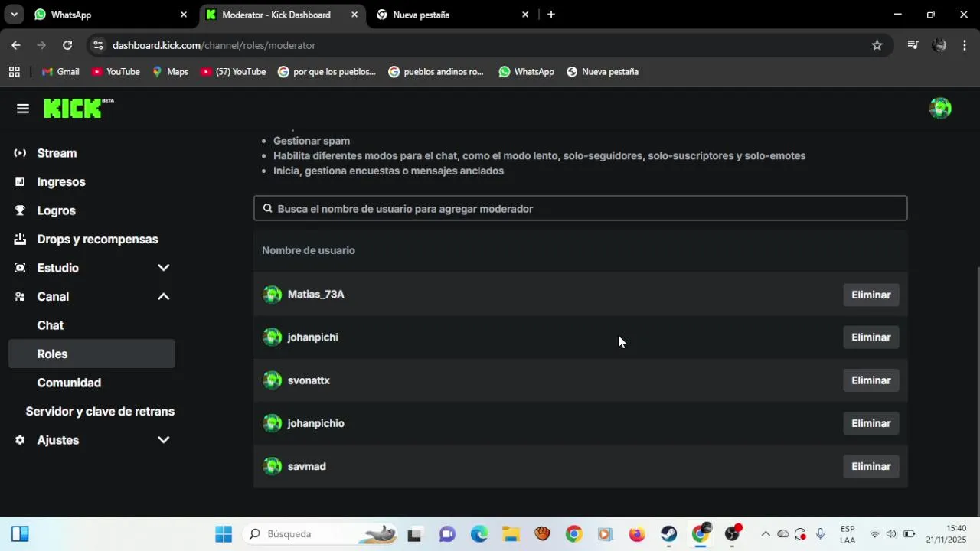Screen dimensions: 980x551
Task: Remove moderator svonattx
Action: click(871, 380)
